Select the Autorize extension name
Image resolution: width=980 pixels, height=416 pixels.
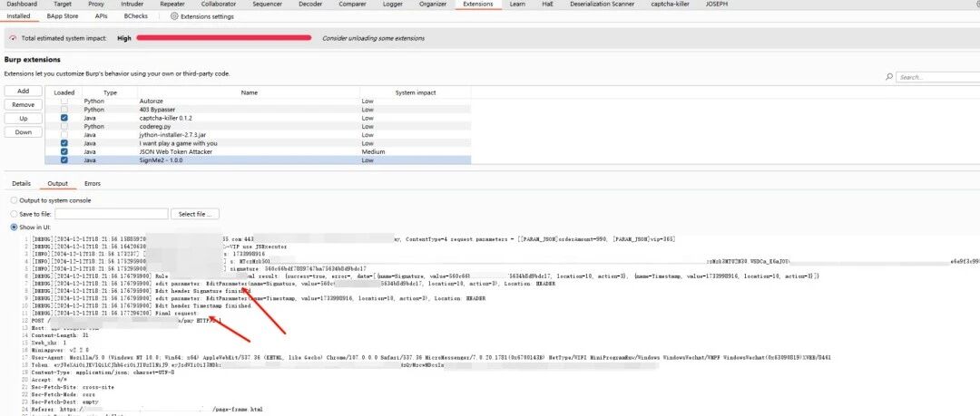(152, 101)
